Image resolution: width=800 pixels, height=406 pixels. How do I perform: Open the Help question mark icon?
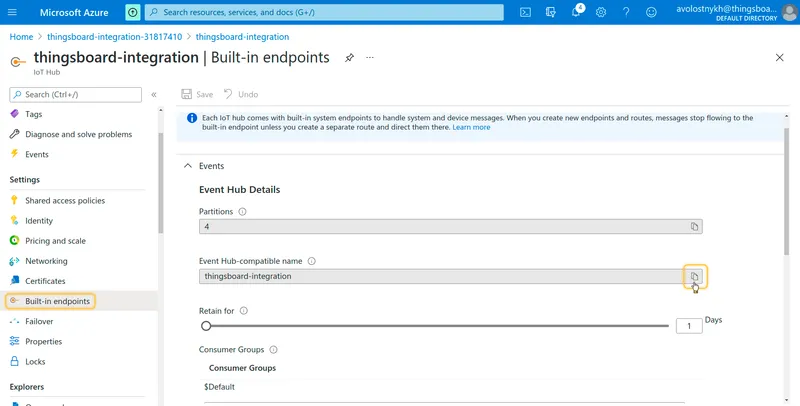pos(626,13)
